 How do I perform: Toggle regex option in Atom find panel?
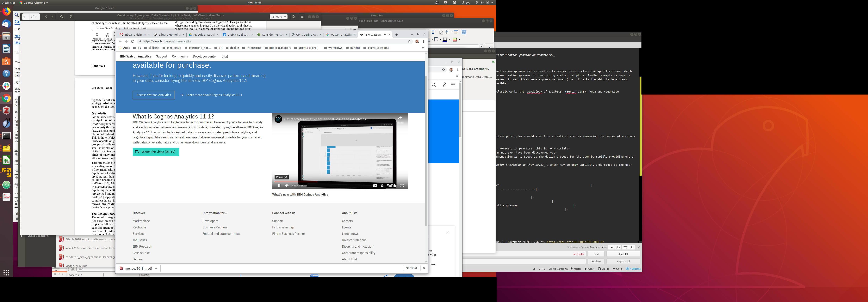pos(611,247)
